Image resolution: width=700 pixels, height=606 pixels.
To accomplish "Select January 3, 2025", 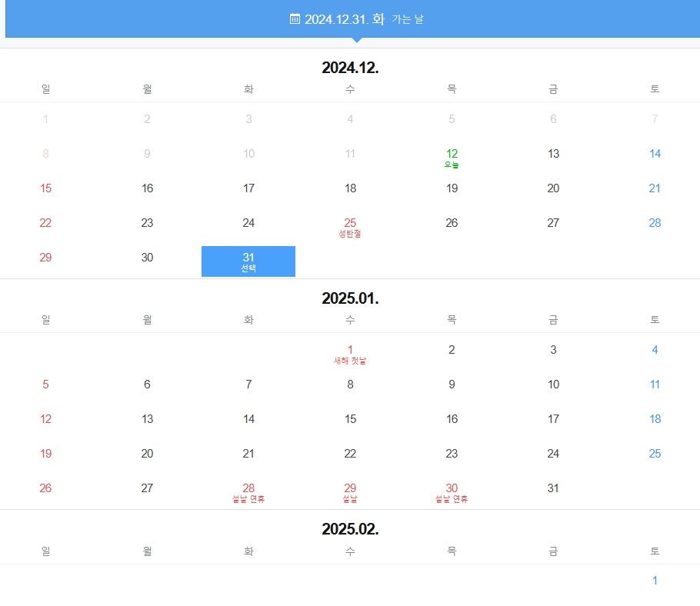I will [x=553, y=350].
